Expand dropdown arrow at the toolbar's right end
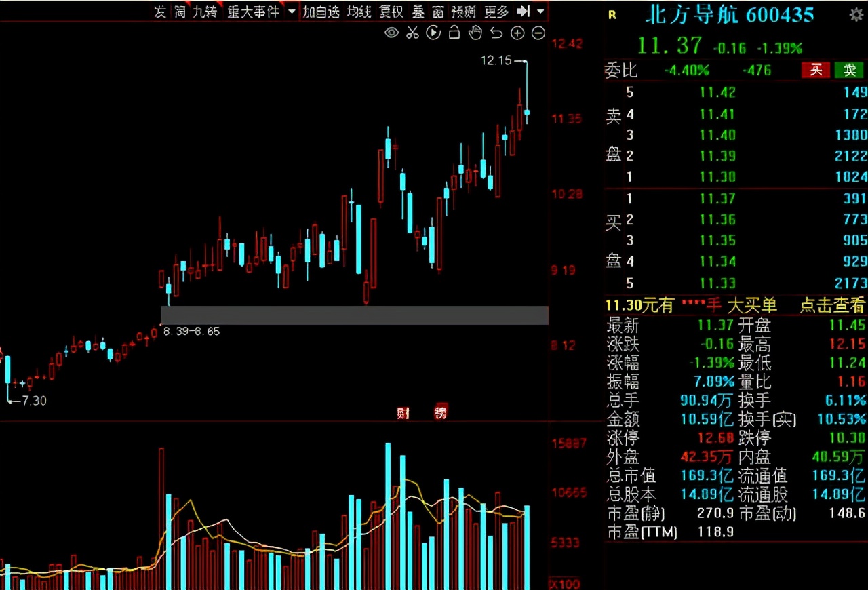Screen dimensions: 868x590 pyautogui.click(x=540, y=12)
